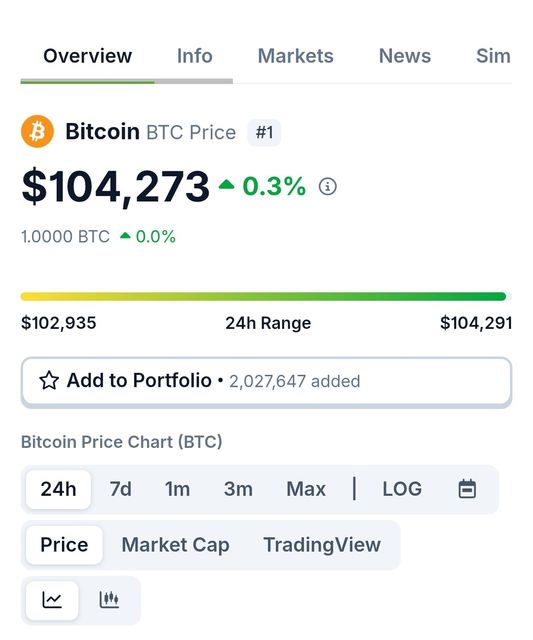Image resolution: width=533 pixels, height=640 pixels.
Task: Click Add to Portfolio button
Action: tap(266, 381)
